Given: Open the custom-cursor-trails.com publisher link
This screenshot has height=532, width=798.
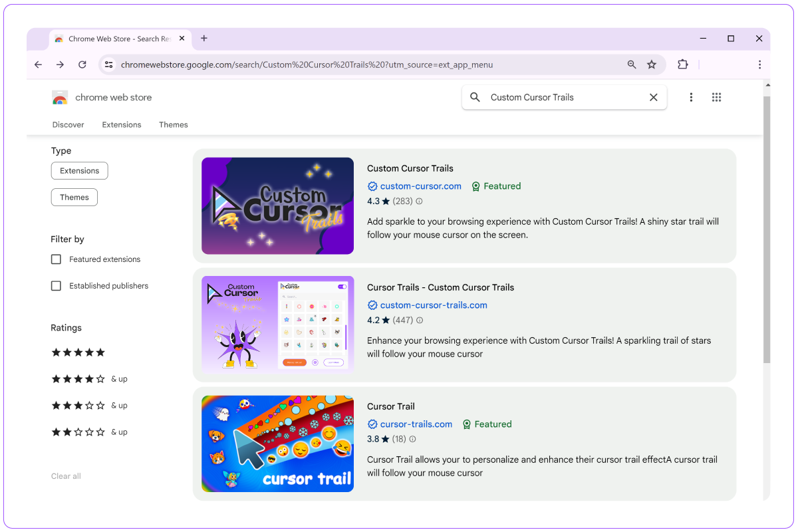Looking at the screenshot, I should (x=434, y=305).
